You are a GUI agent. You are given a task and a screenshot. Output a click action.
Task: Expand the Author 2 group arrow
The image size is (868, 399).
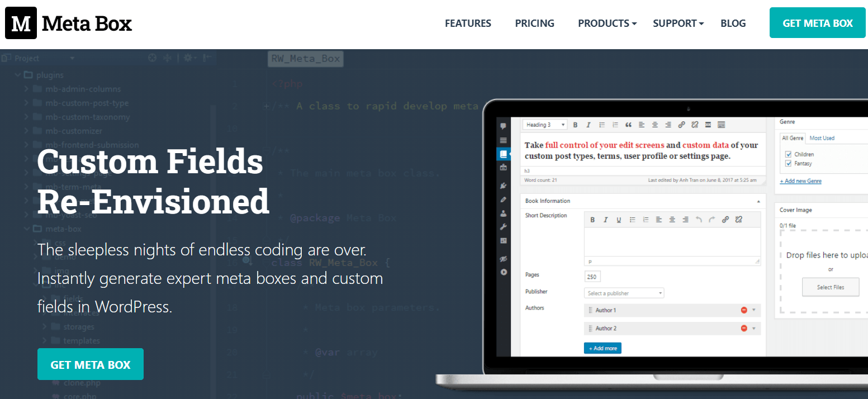click(x=754, y=328)
